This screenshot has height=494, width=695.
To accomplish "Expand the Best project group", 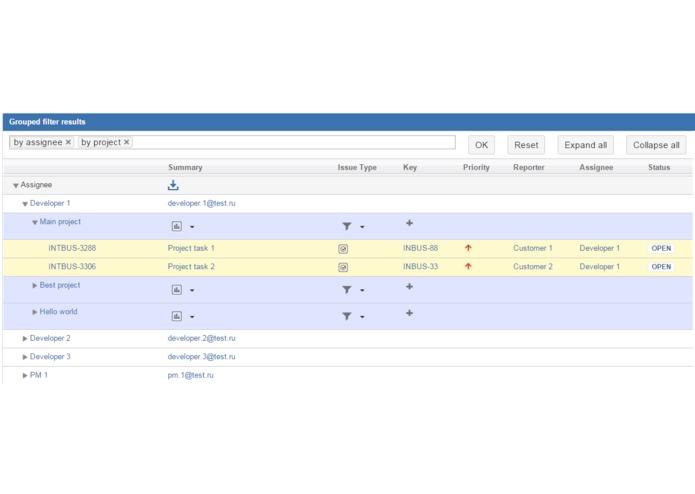I will [x=35, y=286].
